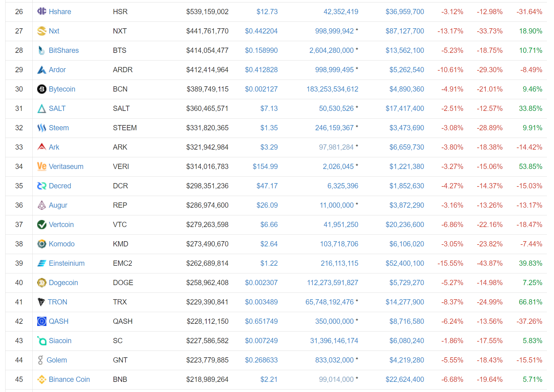Select Einsteinium 24h change -43.87%
The height and width of the screenshot is (392, 554).
click(490, 263)
